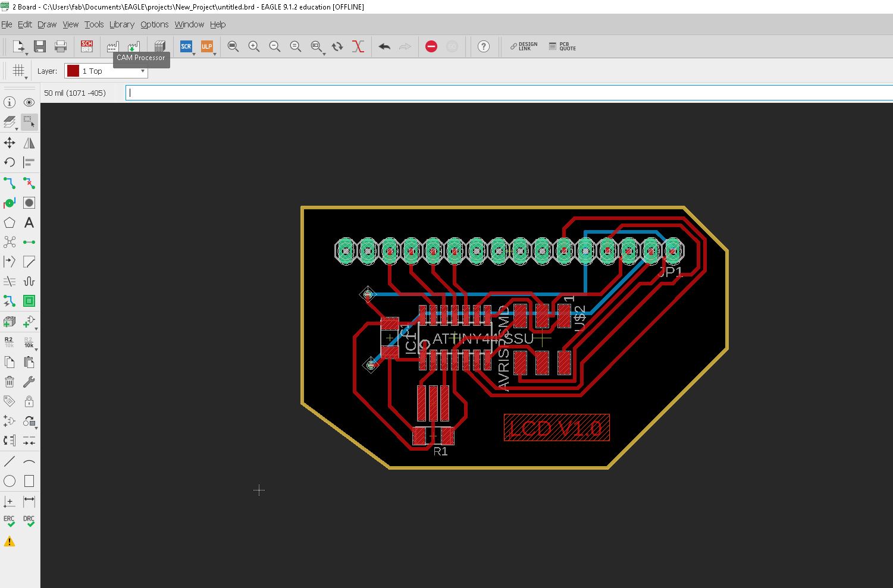Select the Dimension tool
Viewport: 893px width, 588px height.
(x=29, y=501)
